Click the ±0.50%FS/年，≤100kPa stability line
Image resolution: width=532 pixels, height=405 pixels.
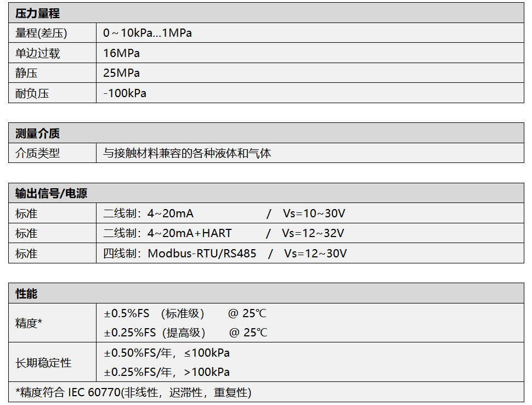[167, 353]
